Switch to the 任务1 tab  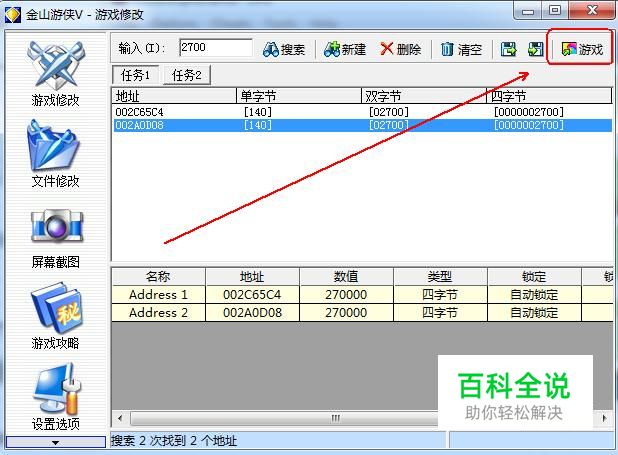135,75
